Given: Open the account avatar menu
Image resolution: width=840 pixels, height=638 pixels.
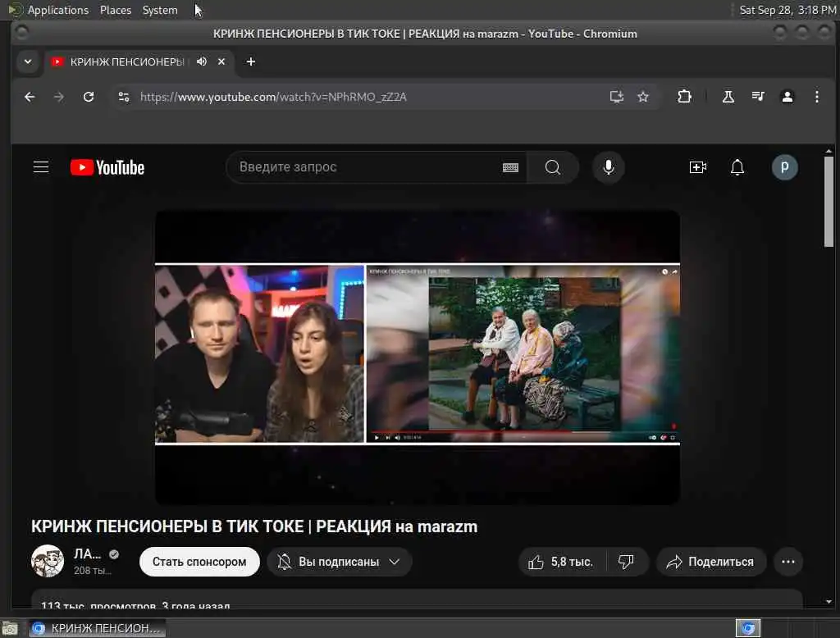Looking at the screenshot, I should 784,167.
